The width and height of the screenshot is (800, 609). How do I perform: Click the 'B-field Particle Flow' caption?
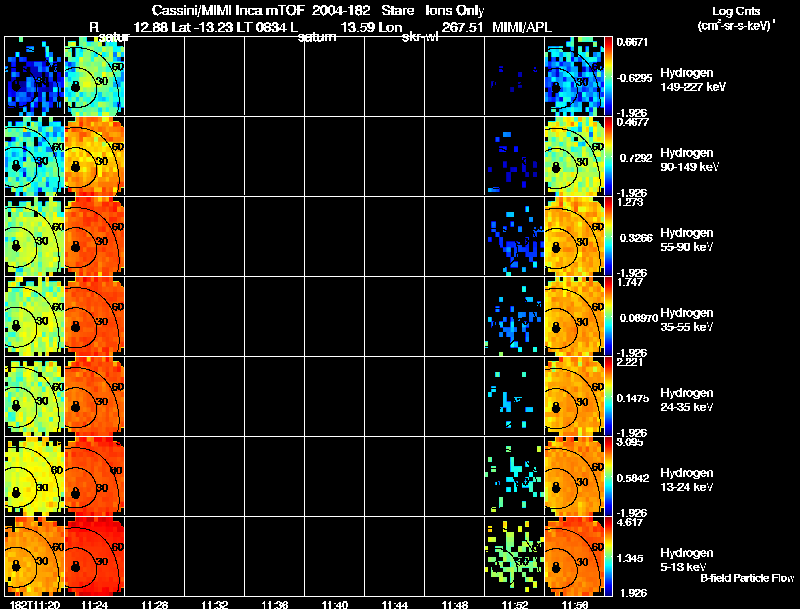(x=747, y=578)
